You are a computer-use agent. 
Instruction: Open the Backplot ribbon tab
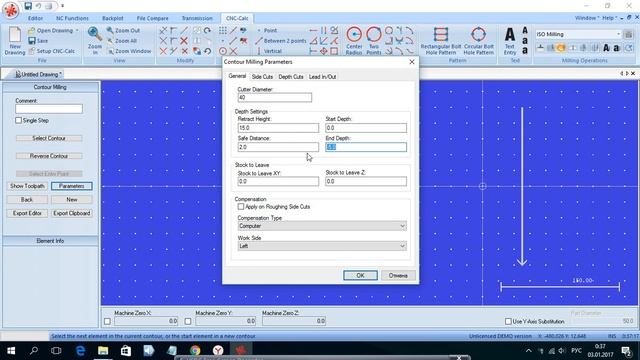(x=113, y=18)
